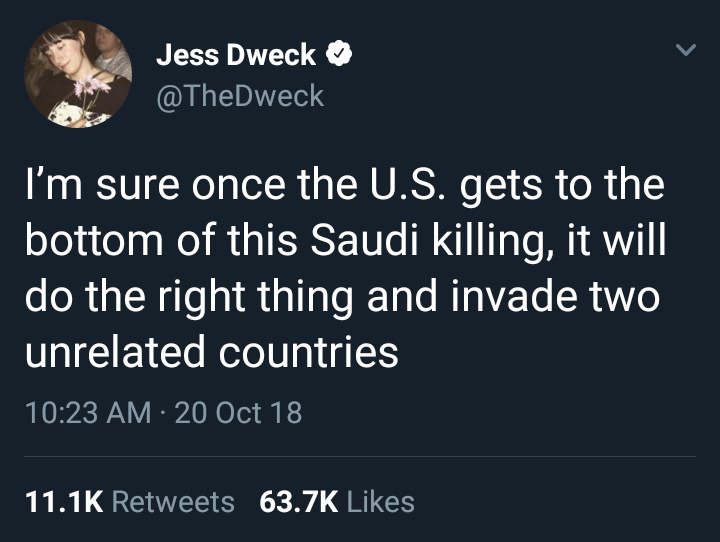The image size is (720, 542).
Task: Click the 20 Oct 18 date
Action: pyautogui.click(x=238, y=411)
